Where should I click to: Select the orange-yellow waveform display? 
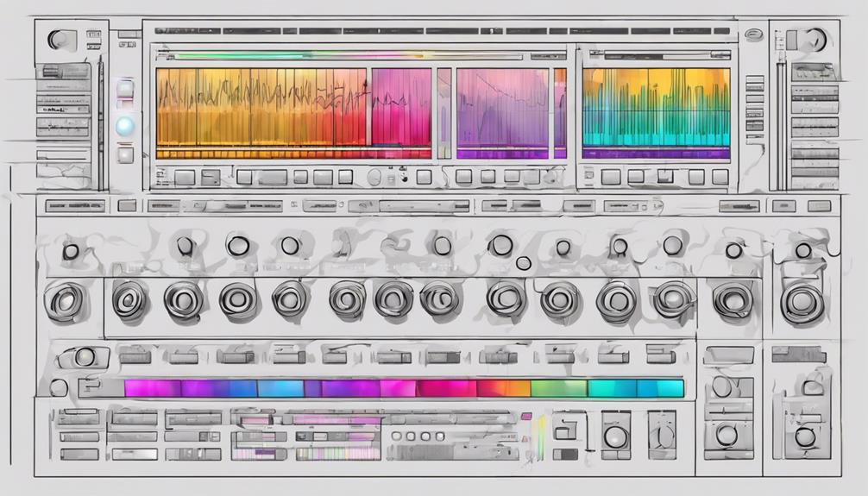[x=261, y=108]
